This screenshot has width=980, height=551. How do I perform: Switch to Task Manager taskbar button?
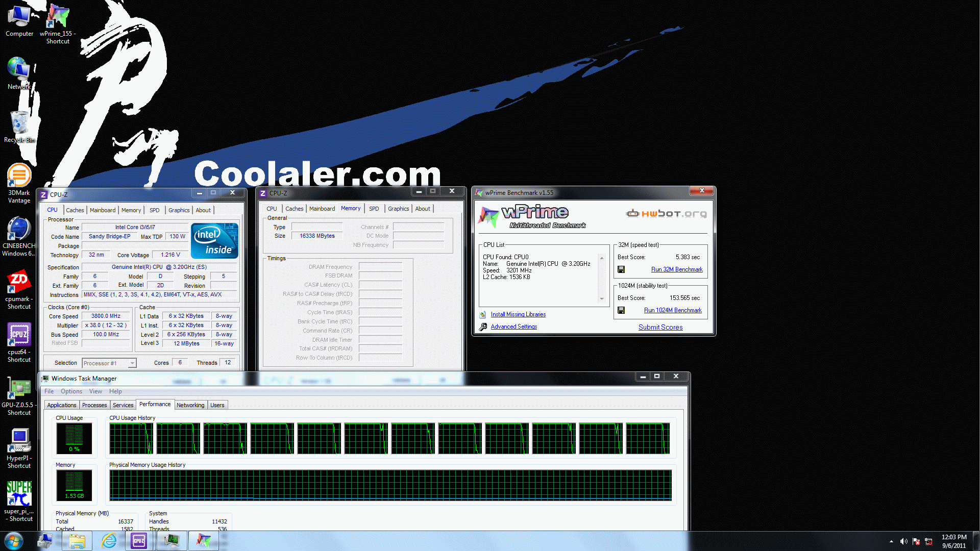pyautogui.click(x=171, y=541)
